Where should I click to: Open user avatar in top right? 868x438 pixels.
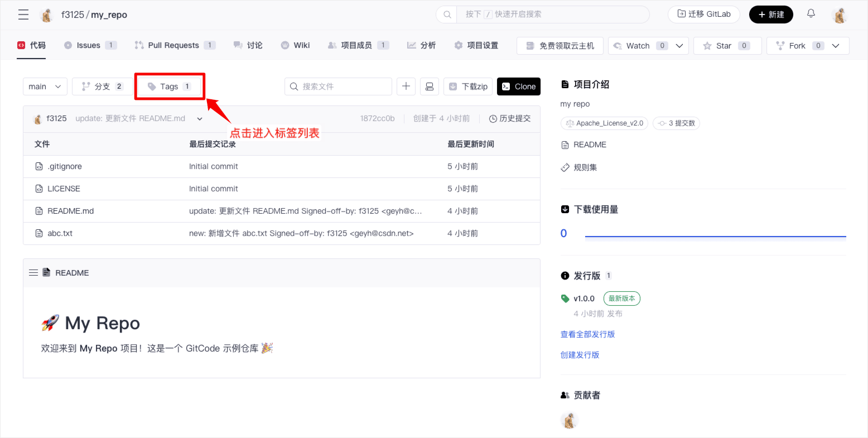pyautogui.click(x=839, y=15)
